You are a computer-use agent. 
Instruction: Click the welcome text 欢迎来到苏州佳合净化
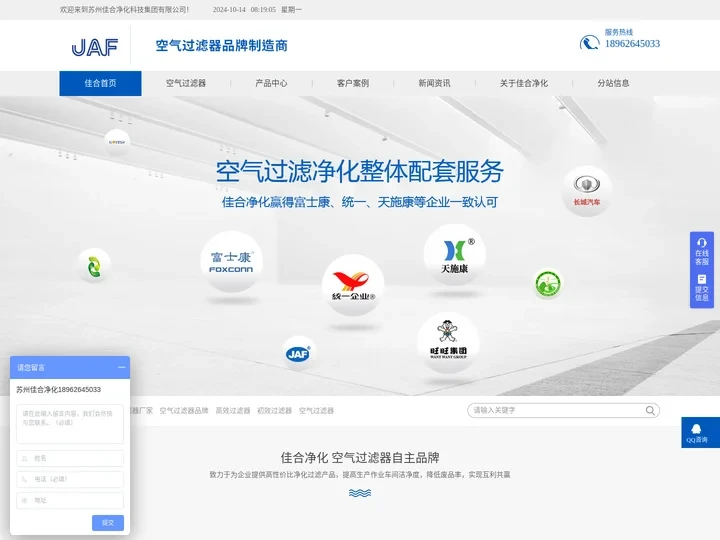(124, 10)
